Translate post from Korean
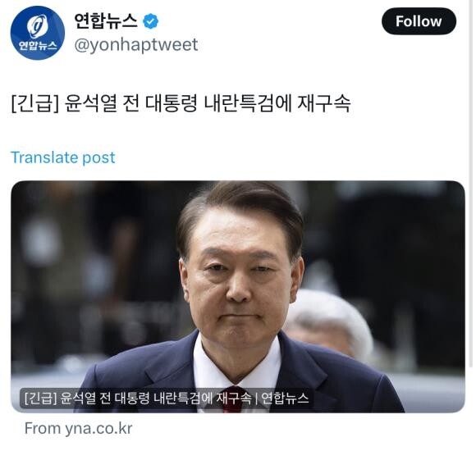476x460 pixels. [63, 157]
